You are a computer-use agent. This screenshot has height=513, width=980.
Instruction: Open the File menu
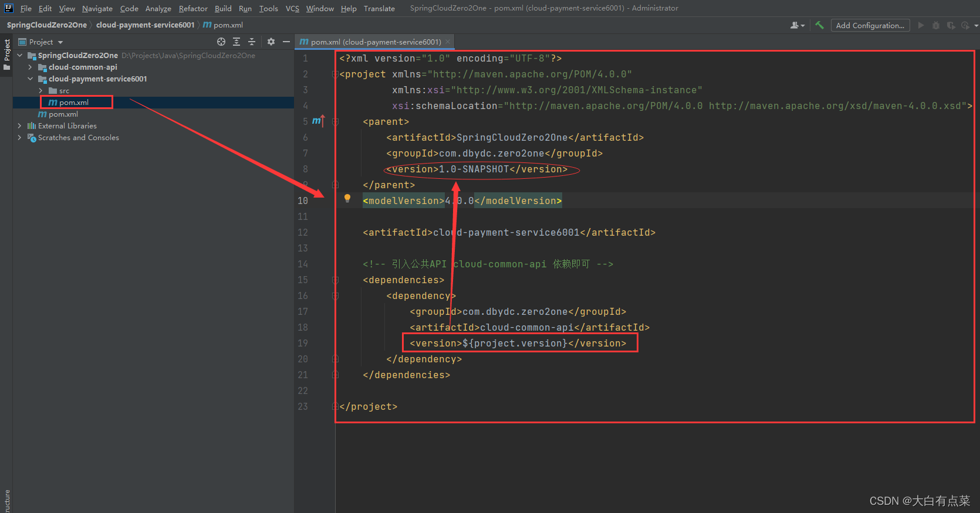26,8
